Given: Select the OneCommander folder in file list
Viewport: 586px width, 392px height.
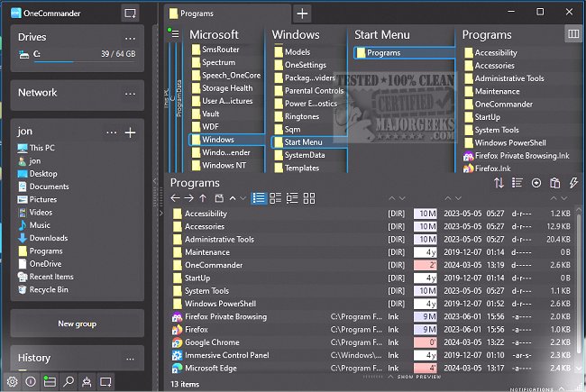Looking at the screenshot, I should coord(371,265).
